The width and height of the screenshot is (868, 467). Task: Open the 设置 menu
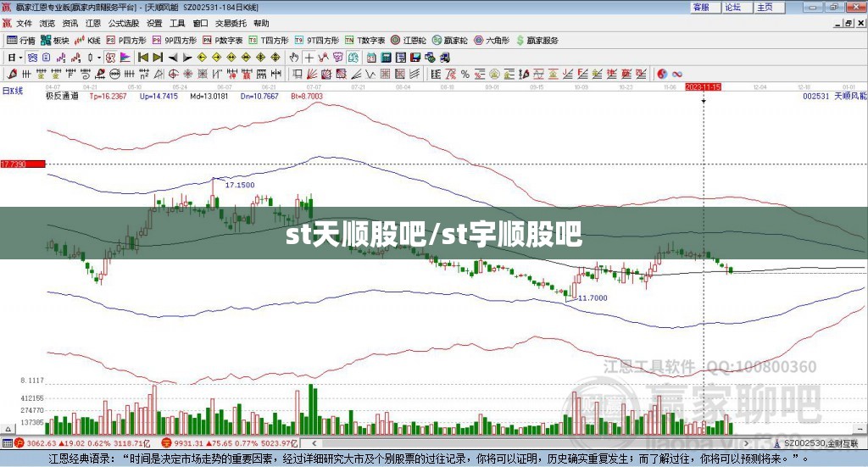click(154, 23)
